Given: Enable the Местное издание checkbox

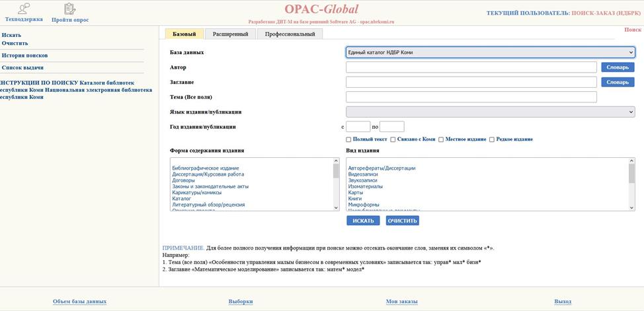Looking at the screenshot, I should [x=441, y=139].
